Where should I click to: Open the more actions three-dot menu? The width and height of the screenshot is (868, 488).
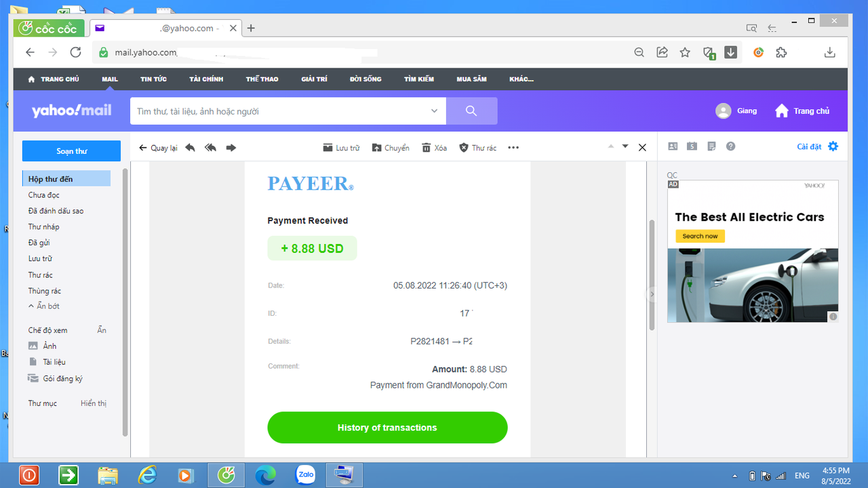(513, 148)
